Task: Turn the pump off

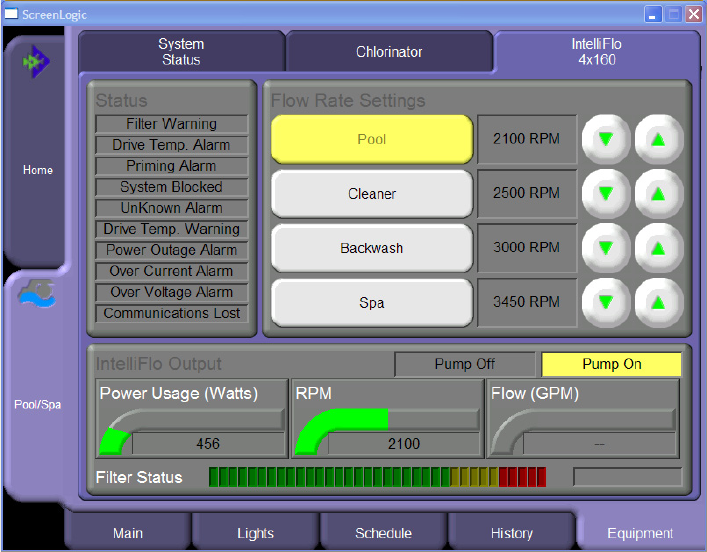Action: coord(464,364)
